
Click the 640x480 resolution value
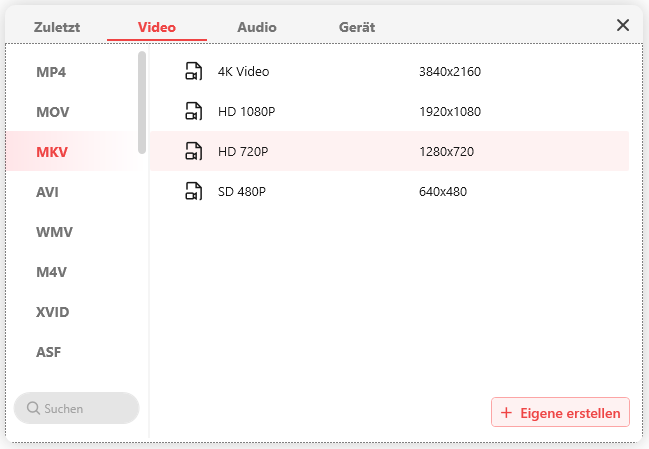[443, 192]
